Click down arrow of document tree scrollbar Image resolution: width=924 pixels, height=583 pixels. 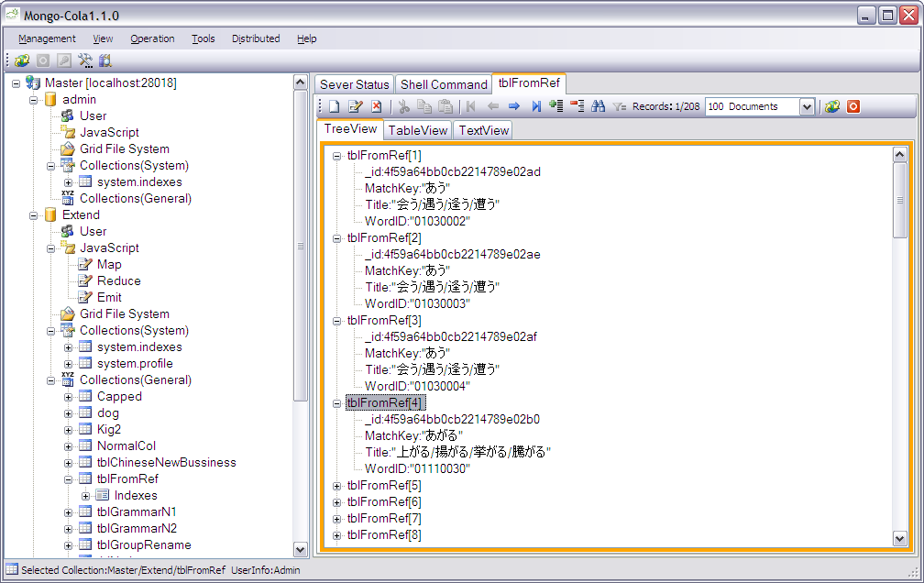pyautogui.click(x=899, y=537)
